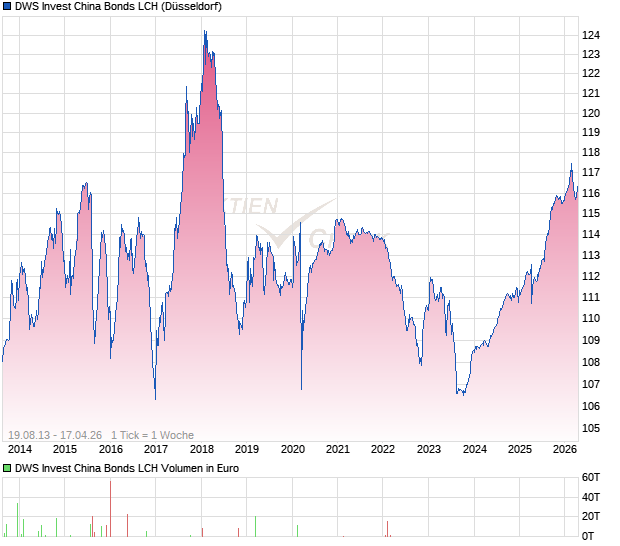The height and width of the screenshot is (546, 620).
Task: Click the 2014 year label on the x-axis
Action: click(x=20, y=450)
